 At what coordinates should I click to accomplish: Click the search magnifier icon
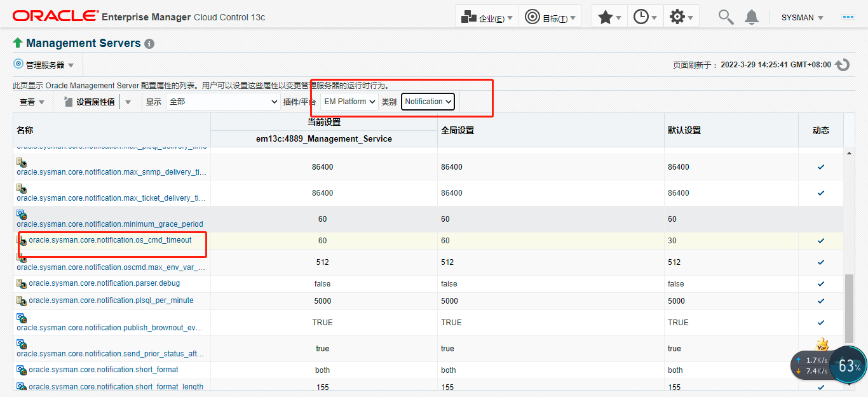pyautogui.click(x=726, y=17)
